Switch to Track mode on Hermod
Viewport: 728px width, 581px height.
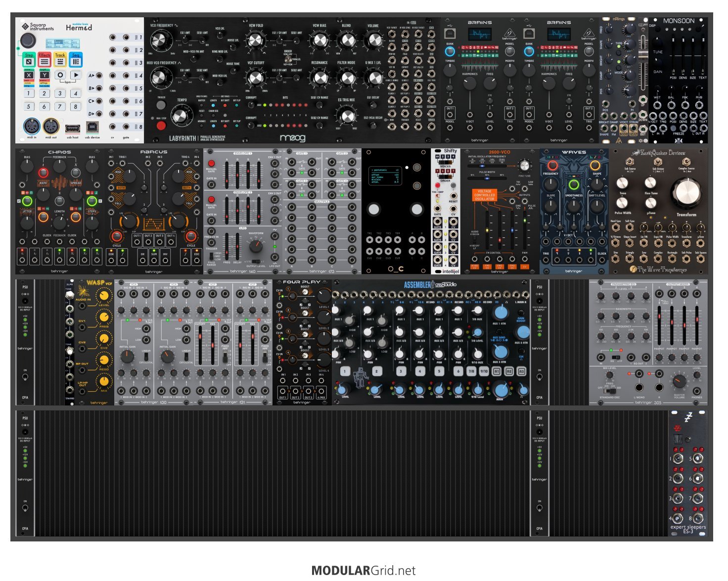(60, 61)
